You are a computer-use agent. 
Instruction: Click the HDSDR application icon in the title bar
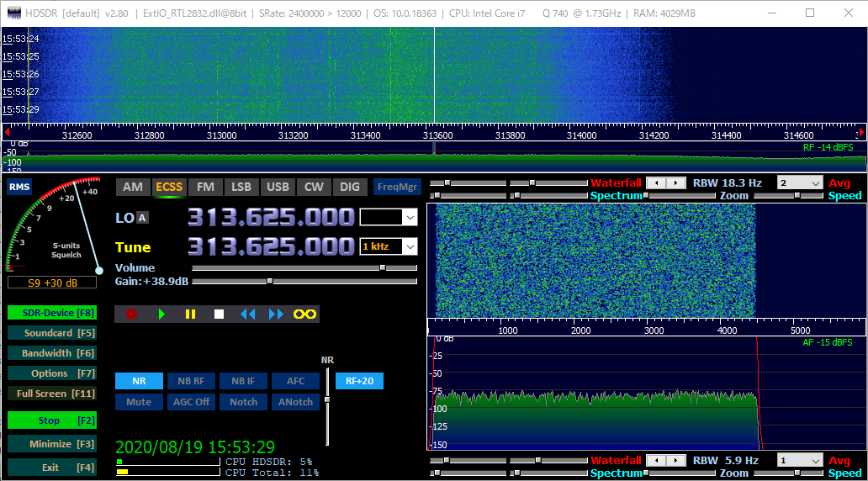13,13
